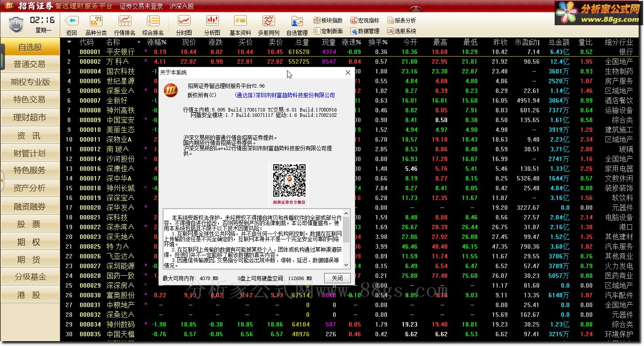Open 品种分类 category icon
Viewport: 644px width, 346px height.
pos(96,21)
